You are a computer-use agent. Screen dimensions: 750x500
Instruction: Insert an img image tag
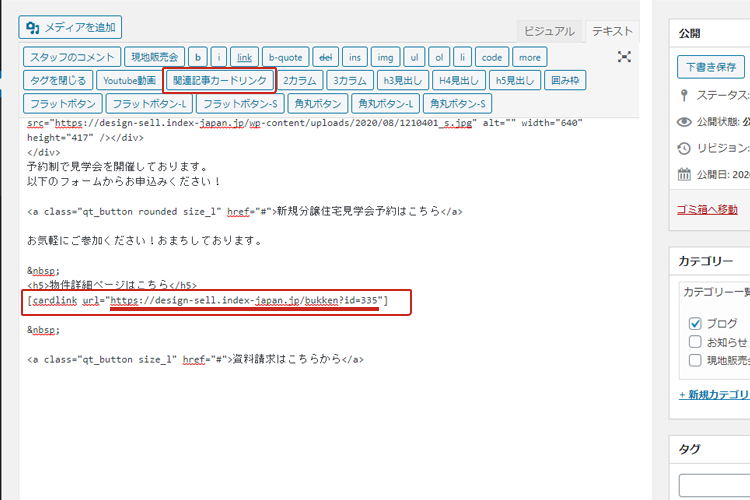click(387, 57)
